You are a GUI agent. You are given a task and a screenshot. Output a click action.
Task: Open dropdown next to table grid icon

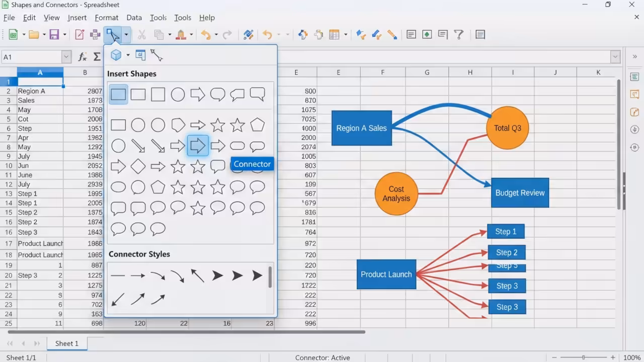pos(346,35)
